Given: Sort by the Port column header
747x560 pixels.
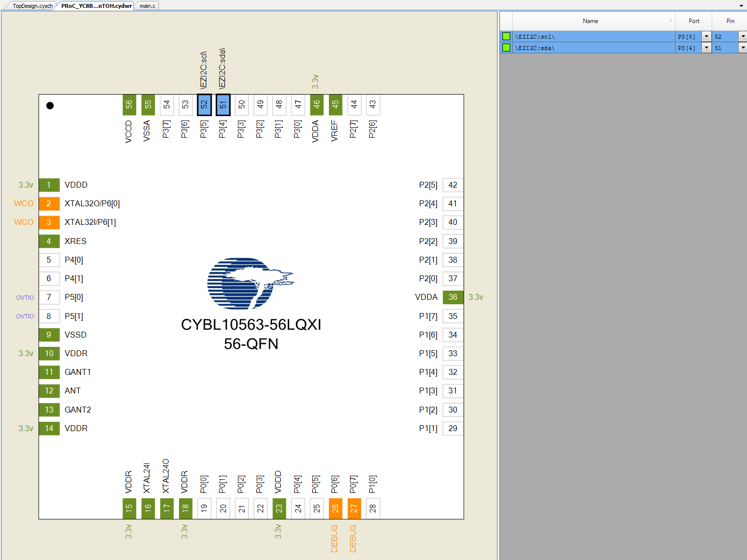Looking at the screenshot, I should [694, 21].
